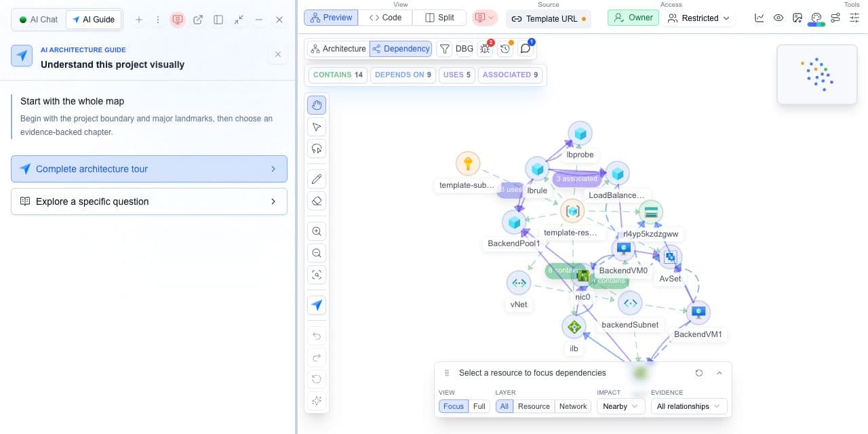The height and width of the screenshot is (434, 868).
Task: Select the ilb load balancer node
Action: (x=574, y=327)
